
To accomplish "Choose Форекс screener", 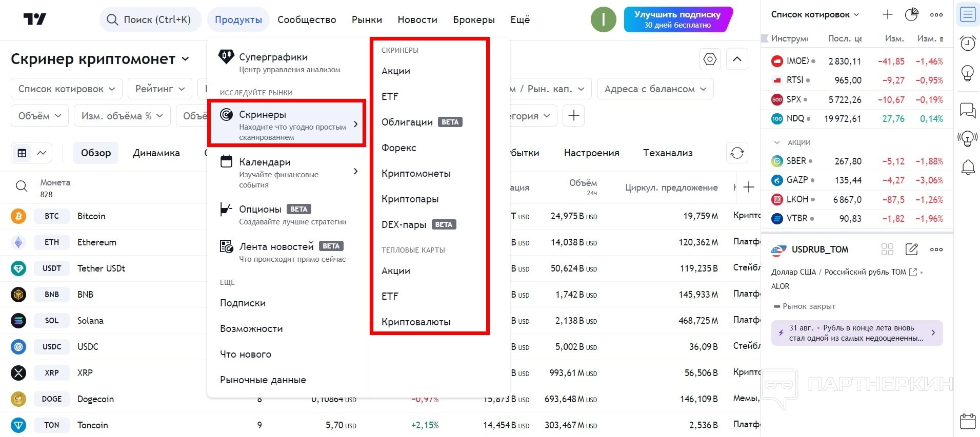I will (398, 148).
